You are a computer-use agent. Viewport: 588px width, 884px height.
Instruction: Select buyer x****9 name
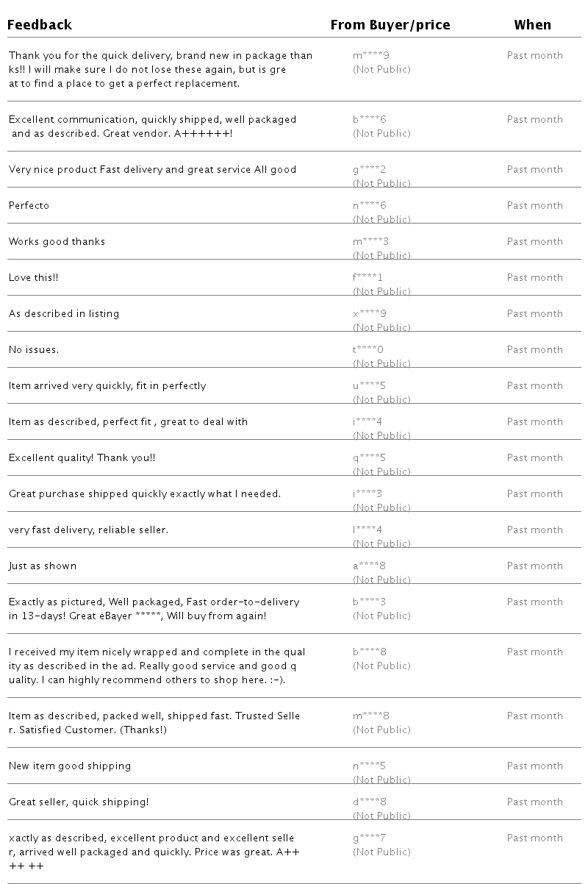point(369,313)
